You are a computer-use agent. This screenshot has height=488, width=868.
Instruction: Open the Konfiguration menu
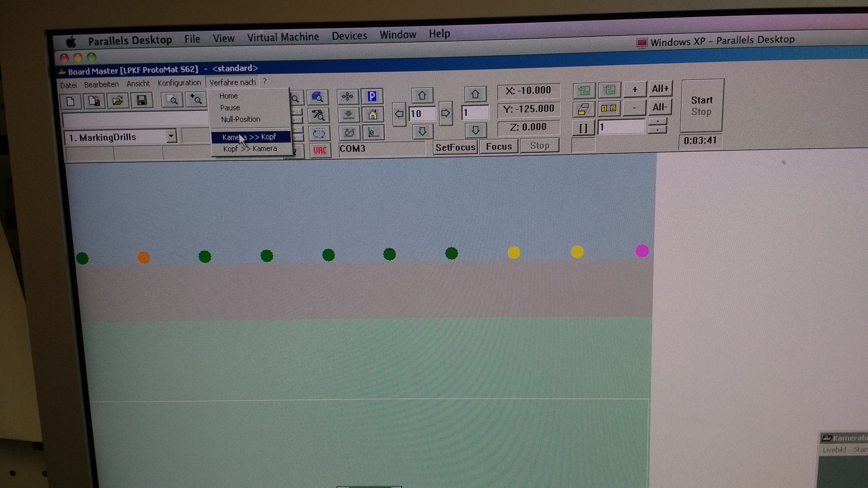tap(179, 83)
